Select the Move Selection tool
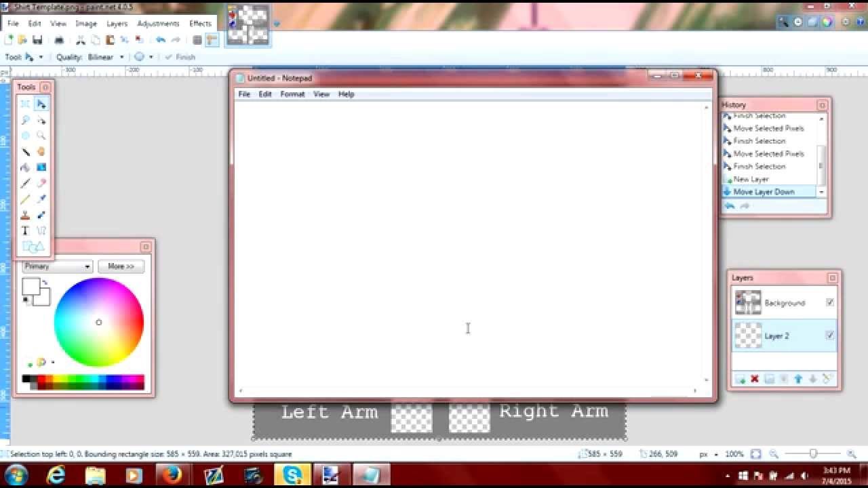 pyautogui.click(x=41, y=120)
